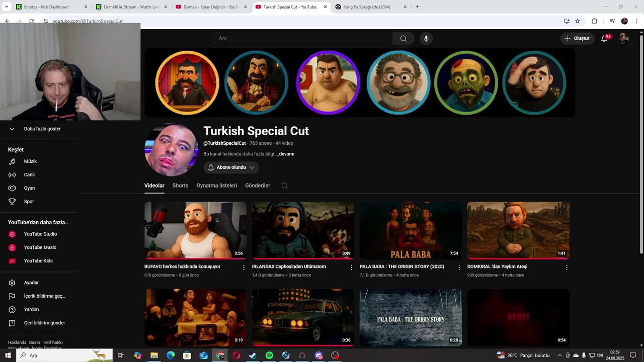
Task: Play PALA BABA origin story 7:54 thumbnail
Action: [x=411, y=230]
